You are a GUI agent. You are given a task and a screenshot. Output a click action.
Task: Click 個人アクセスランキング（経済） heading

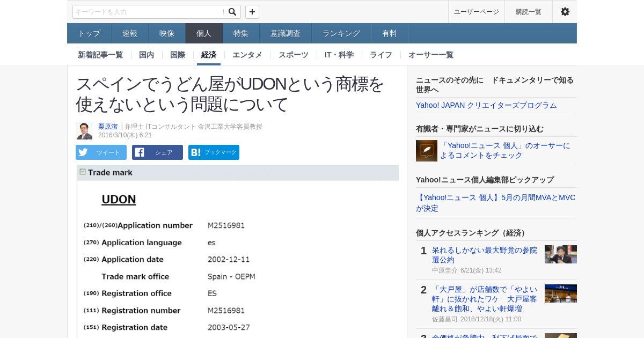click(472, 233)
